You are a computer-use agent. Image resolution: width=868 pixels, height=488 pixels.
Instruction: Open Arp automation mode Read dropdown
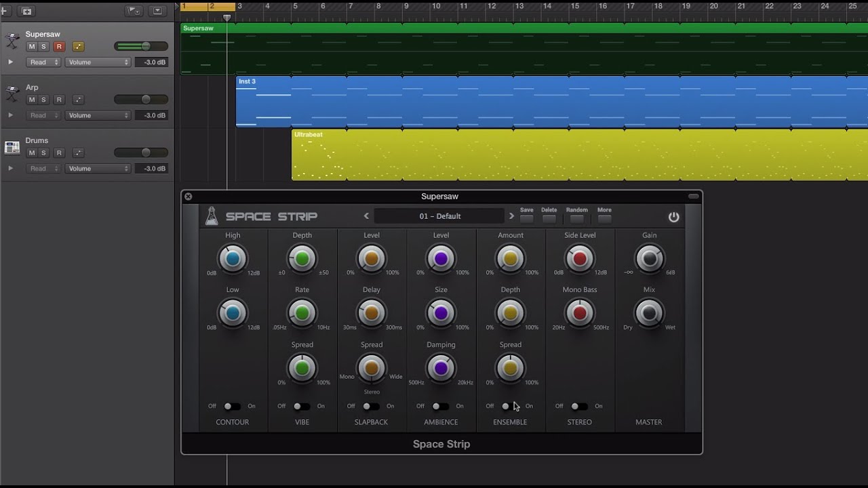pos(44,115)
